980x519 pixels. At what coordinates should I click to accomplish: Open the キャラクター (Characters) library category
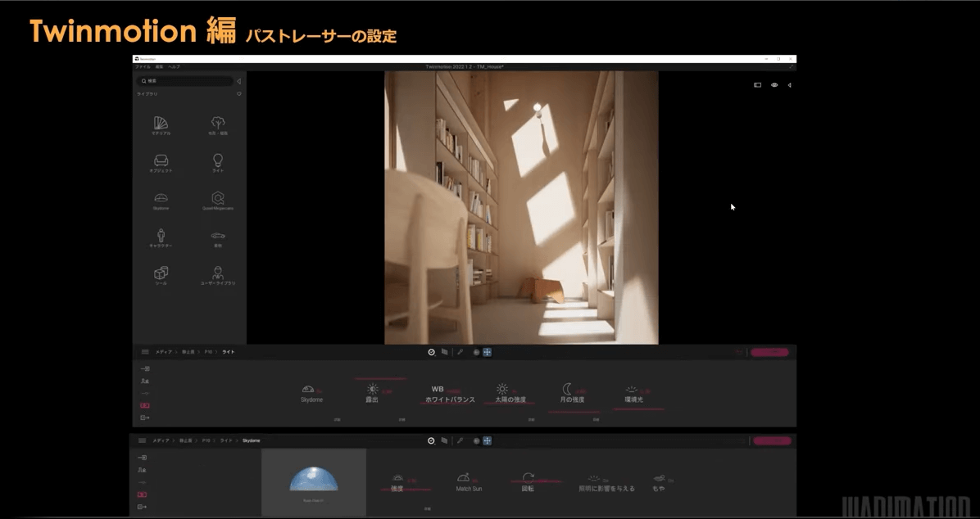[x=161, y=238]
